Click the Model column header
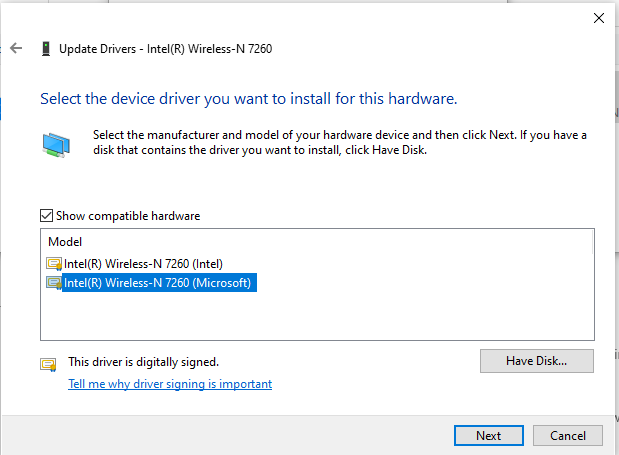This screenshot has width=619, height=455. (65, 241)
